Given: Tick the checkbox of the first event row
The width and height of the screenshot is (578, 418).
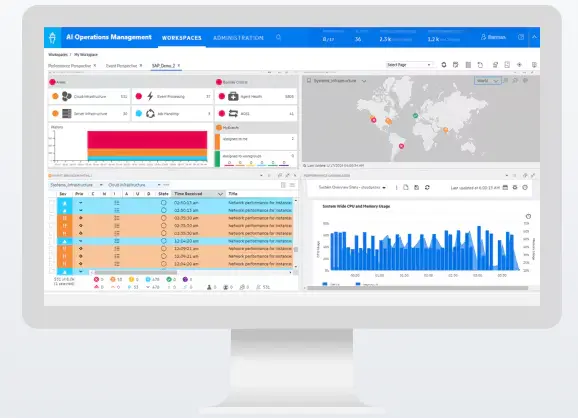Looking at the screenshot, I should click(x=52, y=203).
